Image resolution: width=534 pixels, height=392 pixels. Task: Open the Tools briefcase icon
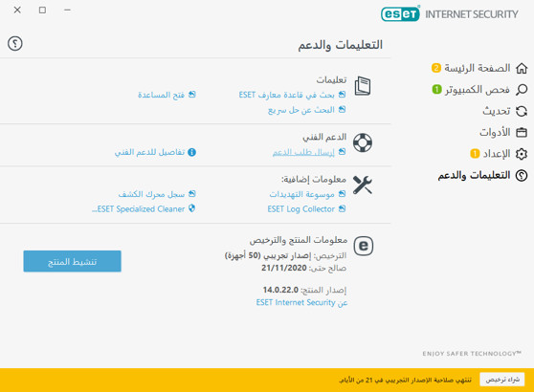coord(522,132)
